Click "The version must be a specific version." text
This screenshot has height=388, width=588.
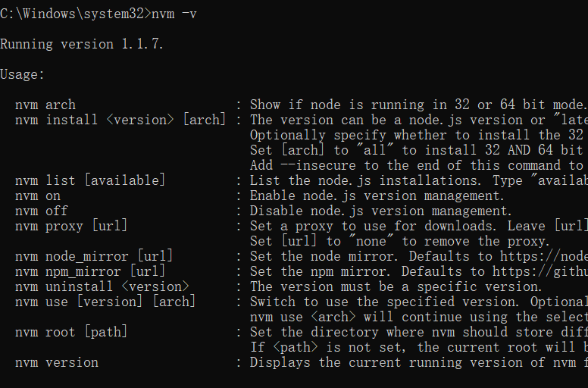(x=396, y=286)
